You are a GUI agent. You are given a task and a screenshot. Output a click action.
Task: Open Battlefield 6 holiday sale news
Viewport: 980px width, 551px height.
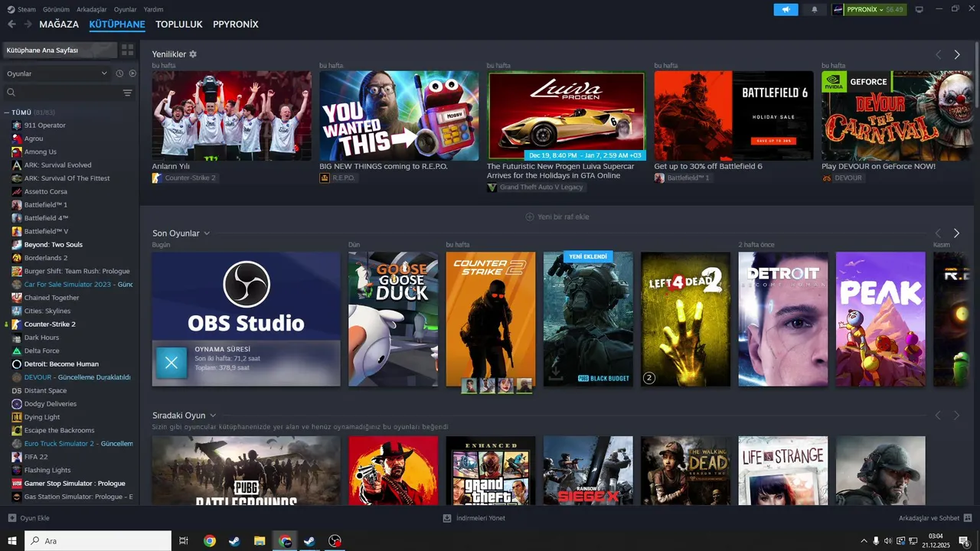click(733, 116)
